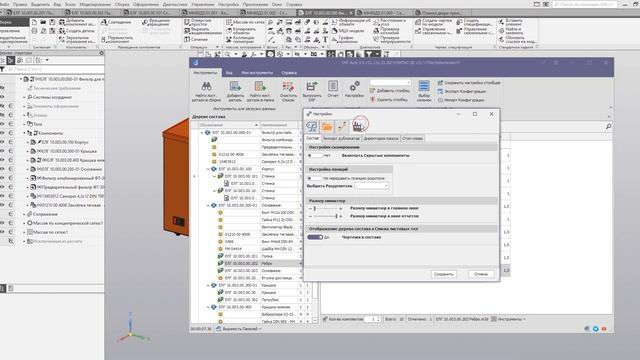
Task: Click the Очистить список clear list icon
Action: click(x=288, y=87)
